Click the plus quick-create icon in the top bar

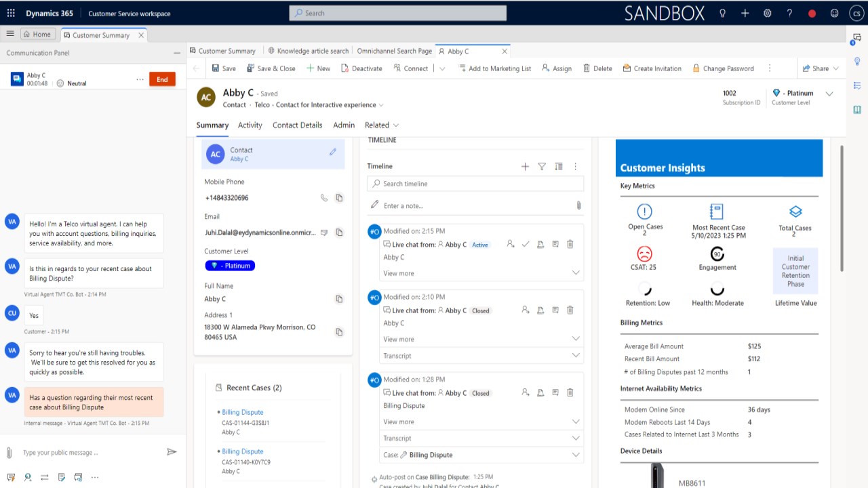[x=745, y=13]
